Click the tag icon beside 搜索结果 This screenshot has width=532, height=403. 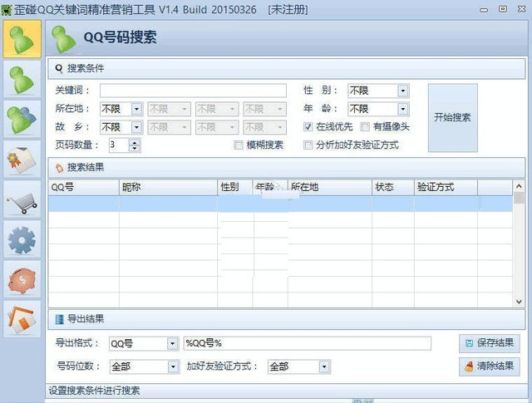(x=59, y=168)
